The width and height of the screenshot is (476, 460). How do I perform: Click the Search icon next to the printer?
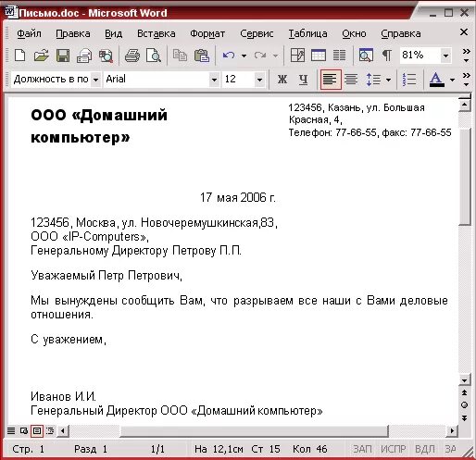tap(106, 56)
